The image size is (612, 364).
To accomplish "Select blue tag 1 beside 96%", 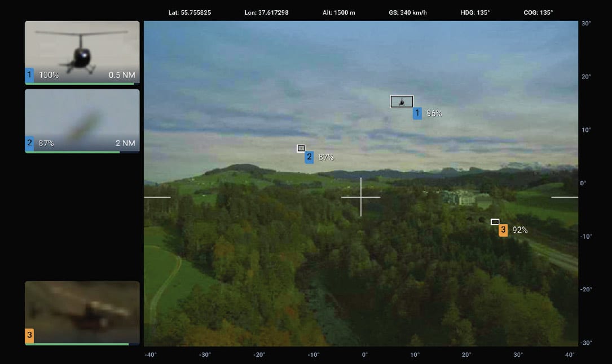I will coord(417,113).
